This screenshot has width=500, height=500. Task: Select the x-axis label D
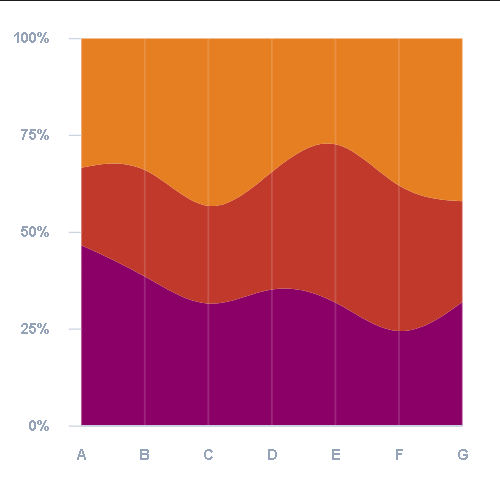pyautogui.click(x=272, y=455)
